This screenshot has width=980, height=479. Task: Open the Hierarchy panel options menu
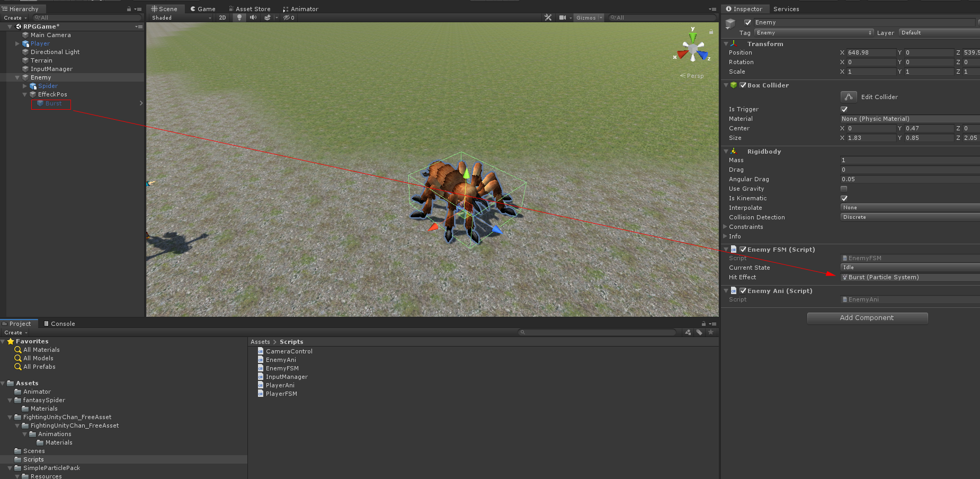pyautogui.click(x=138, y=9)
